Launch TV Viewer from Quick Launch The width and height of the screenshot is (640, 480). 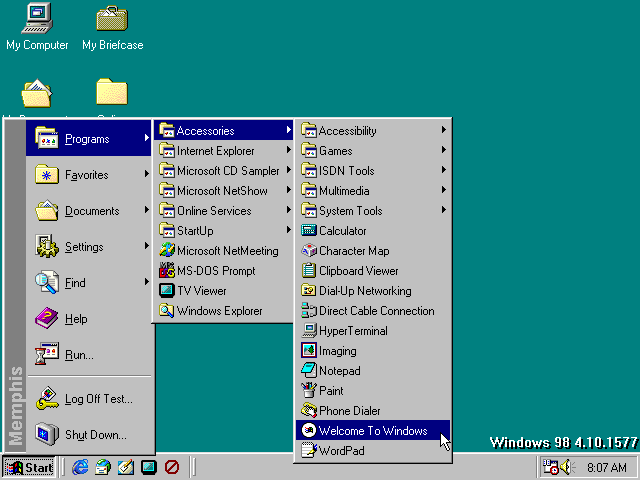pos(149,467)
